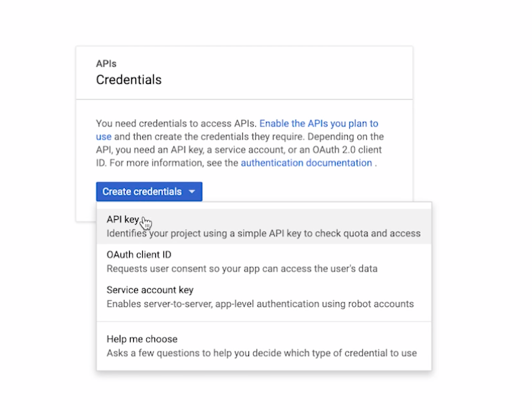The height and width of the screenshot is (410, 532).
Task: Open the Help me choose option
Action: (x=264, y=346)
